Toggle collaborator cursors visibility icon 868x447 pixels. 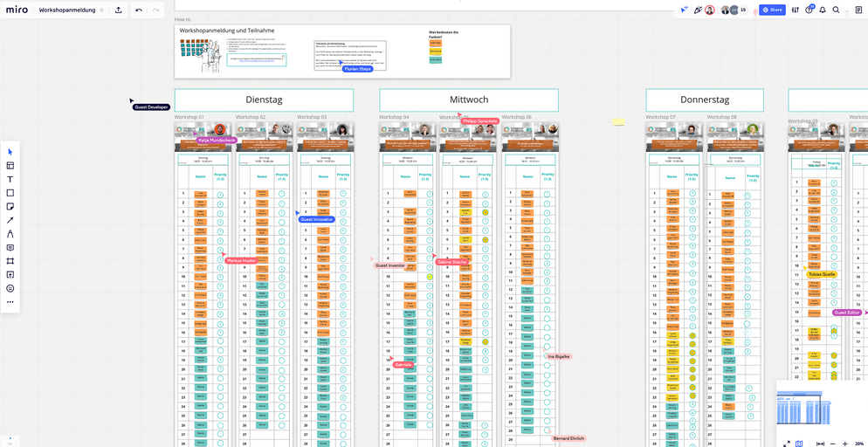coord(684,10)
